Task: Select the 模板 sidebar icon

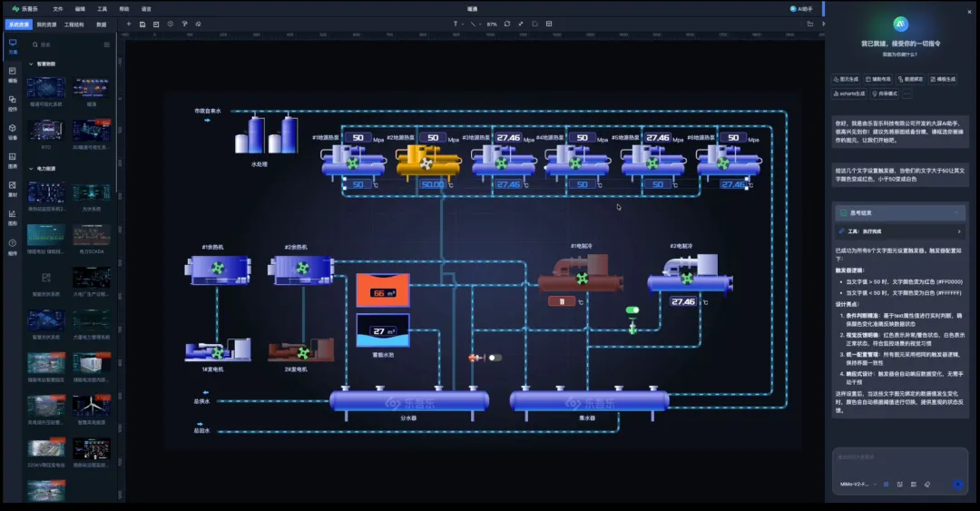Action: pyautogui.click(x=13, y=74)
